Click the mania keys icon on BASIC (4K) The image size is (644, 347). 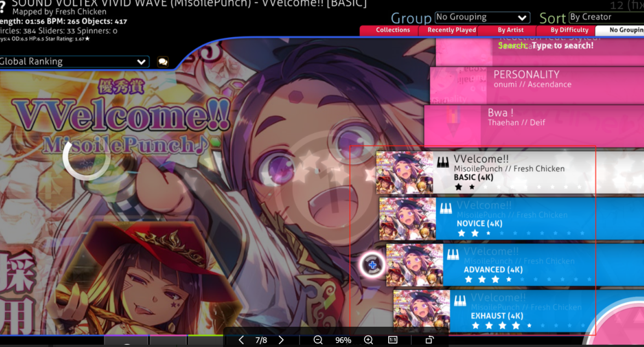coord(442,163)
